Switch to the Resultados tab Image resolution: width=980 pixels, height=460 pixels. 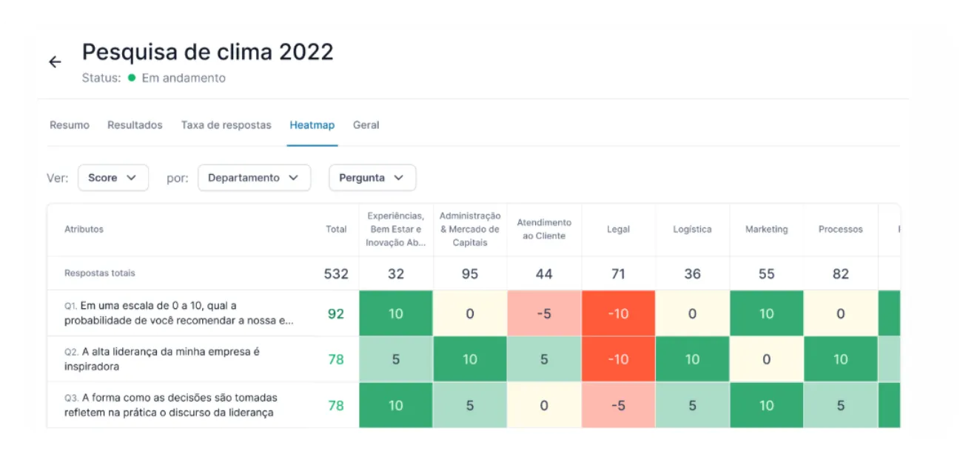click(135, 125)
